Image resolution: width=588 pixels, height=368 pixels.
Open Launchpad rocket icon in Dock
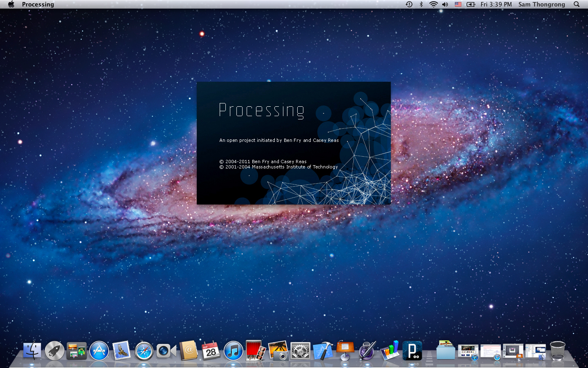point(54,351)
